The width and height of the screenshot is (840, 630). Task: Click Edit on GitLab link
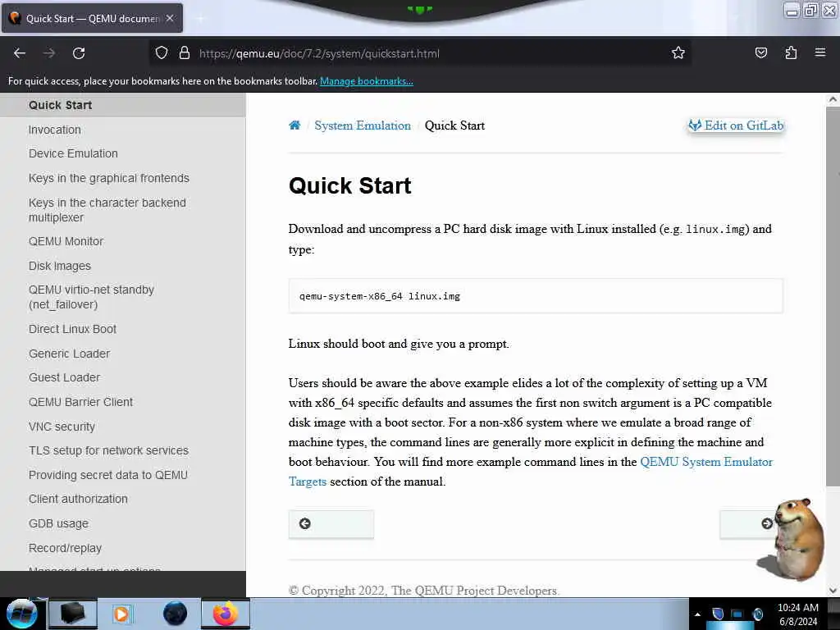click(736, 126)
